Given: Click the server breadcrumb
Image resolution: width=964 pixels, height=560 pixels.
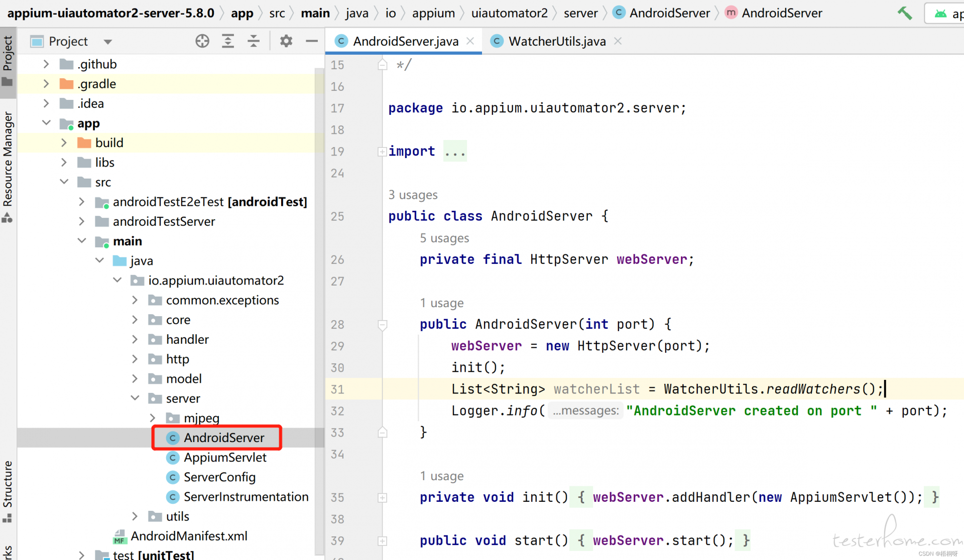Looking at the screenshot, I should pos(580,13).
